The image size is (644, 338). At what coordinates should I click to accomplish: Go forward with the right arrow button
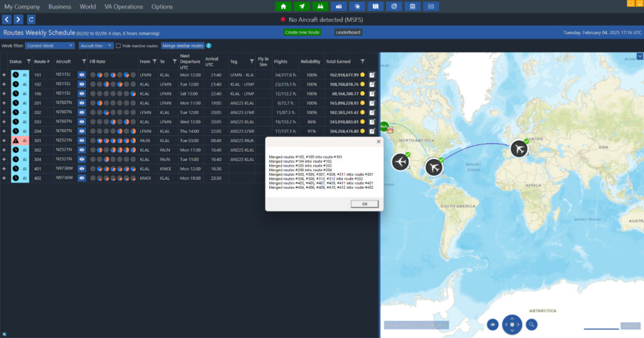click(18, 20)
